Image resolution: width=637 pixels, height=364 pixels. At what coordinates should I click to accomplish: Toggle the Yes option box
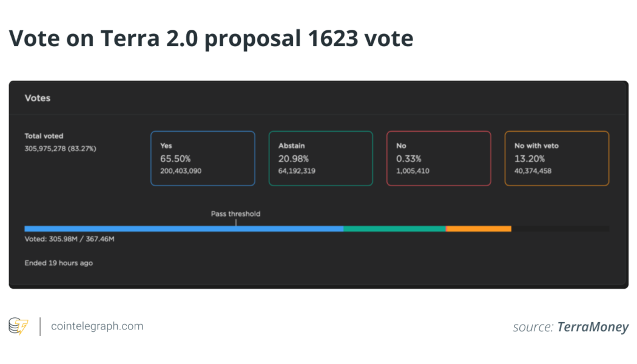pyautogui.click(x=203, y=158)
